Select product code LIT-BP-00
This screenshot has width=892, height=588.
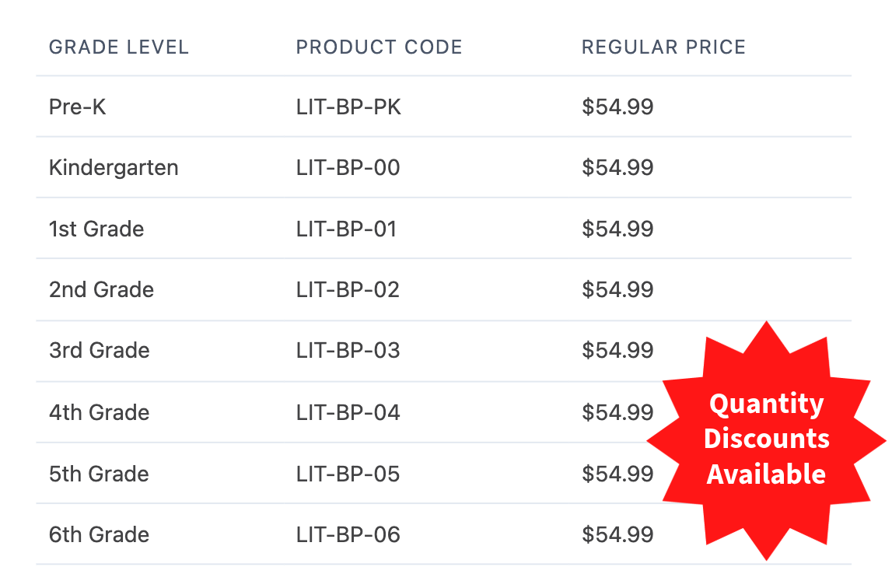click(x=348, y=167)
